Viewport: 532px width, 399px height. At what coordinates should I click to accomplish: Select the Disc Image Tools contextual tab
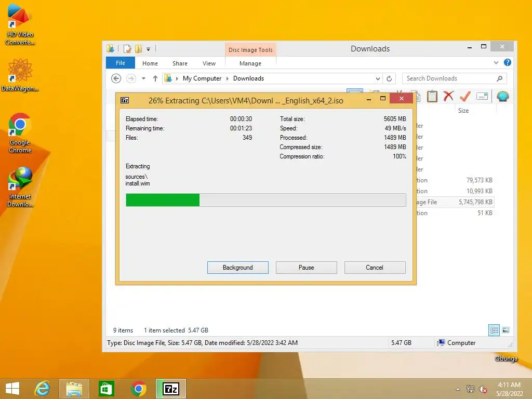[x=250, y=50]
